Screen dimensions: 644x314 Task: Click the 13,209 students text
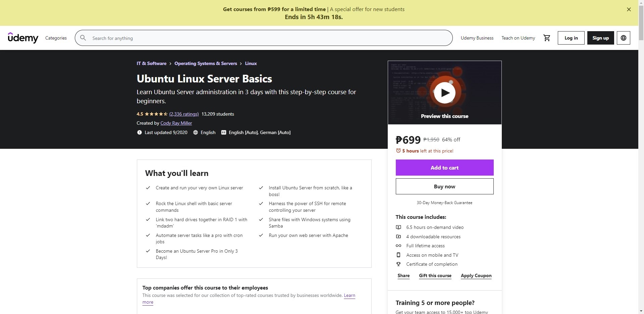pyautogui.click(x=218, y=114)
